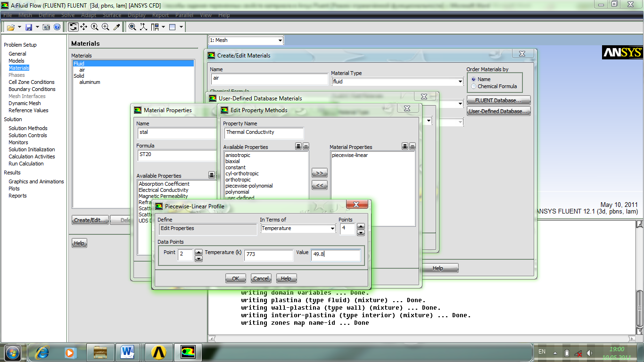This screenshot has width=644, height=362.
Task: Click the >> add property button
Action: tap(319, 173)
